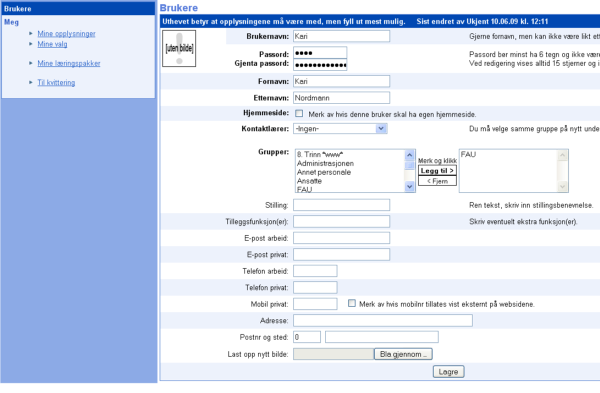Viewport: 600px width, 393px height.
Task: Enable the Hjemmeside checkbox
Action: coord(299,114)
